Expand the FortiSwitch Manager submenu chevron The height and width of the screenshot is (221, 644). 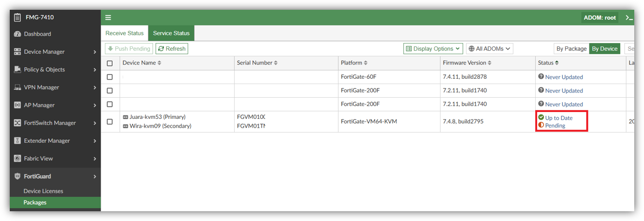[95, 123]
